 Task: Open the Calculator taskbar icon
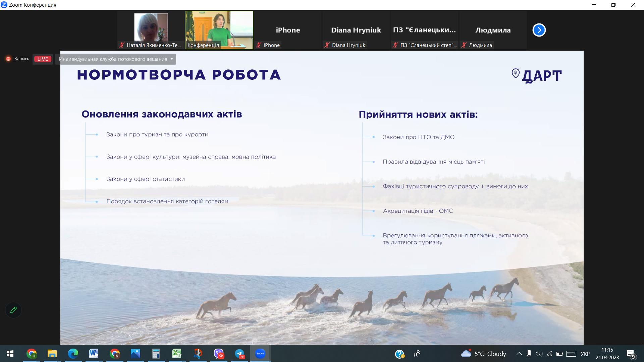156,354
